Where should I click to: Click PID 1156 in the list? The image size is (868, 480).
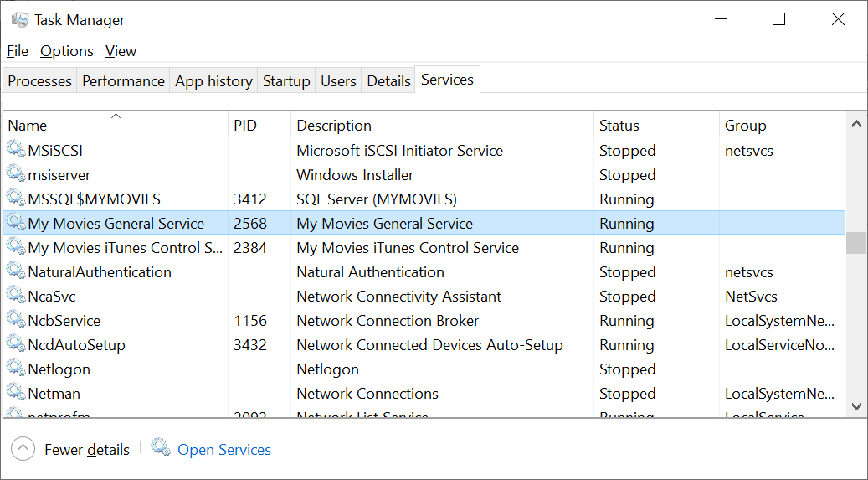pyautogui.click(x=250, y=321)
